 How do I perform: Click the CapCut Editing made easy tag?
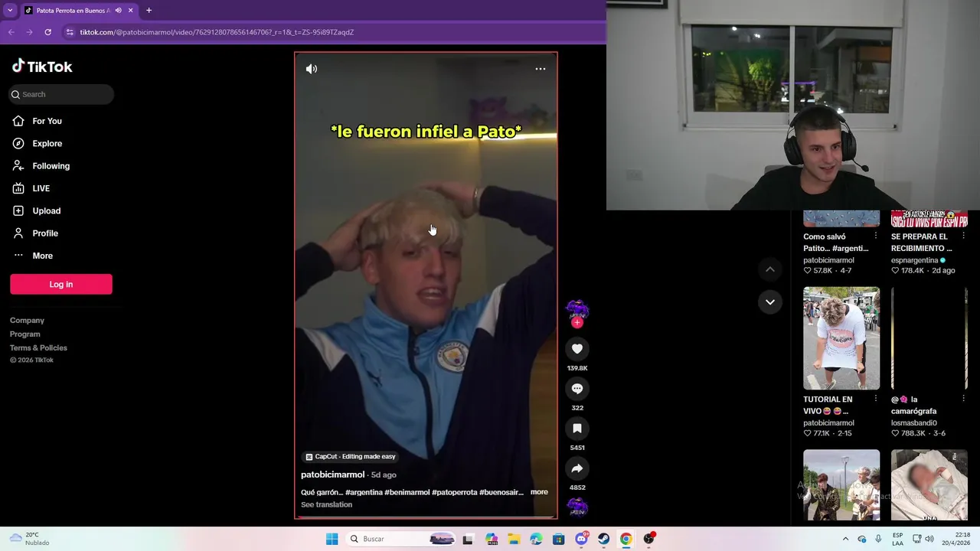351,457
